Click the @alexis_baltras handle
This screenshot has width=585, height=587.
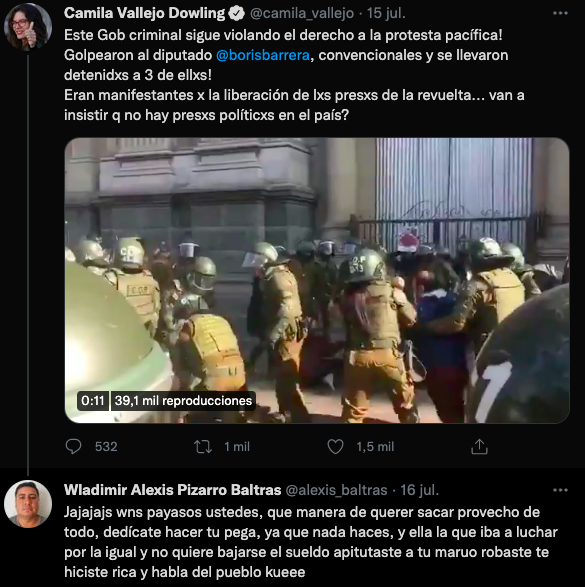point(336,490)
